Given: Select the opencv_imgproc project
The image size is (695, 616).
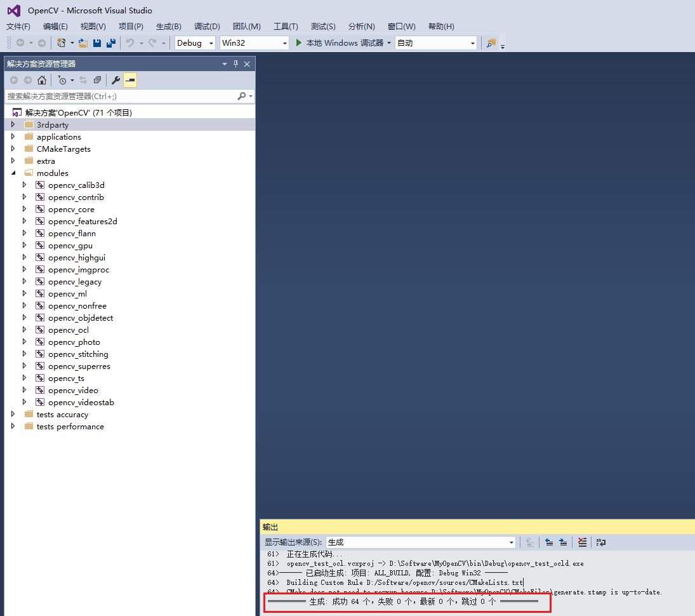Looking at the screenshot, I should 78,270.
